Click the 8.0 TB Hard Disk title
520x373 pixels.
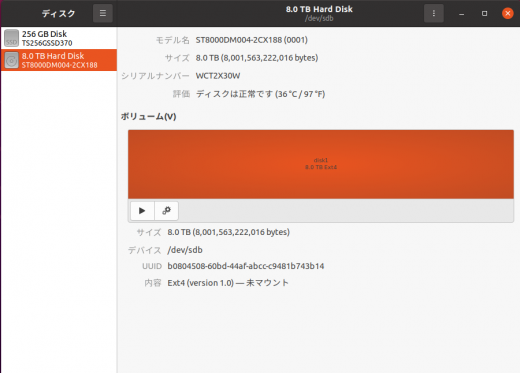tap(319, 9)
